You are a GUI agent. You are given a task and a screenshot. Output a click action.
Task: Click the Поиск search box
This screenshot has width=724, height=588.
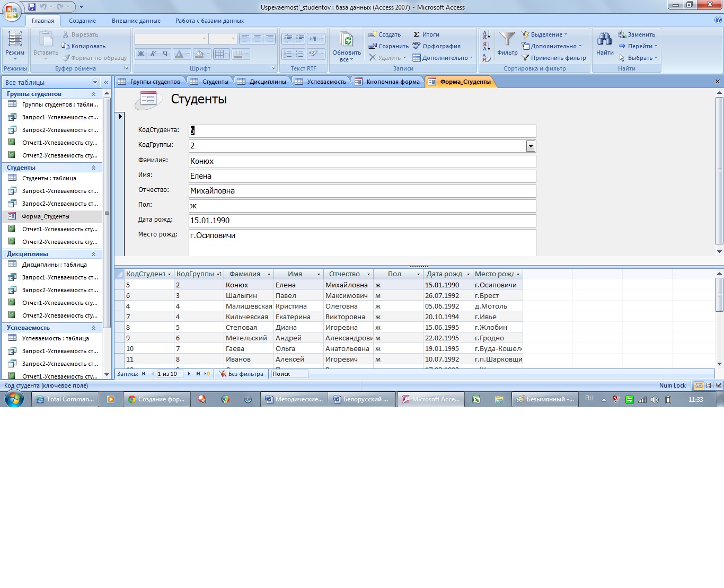(x=289, y=374)
